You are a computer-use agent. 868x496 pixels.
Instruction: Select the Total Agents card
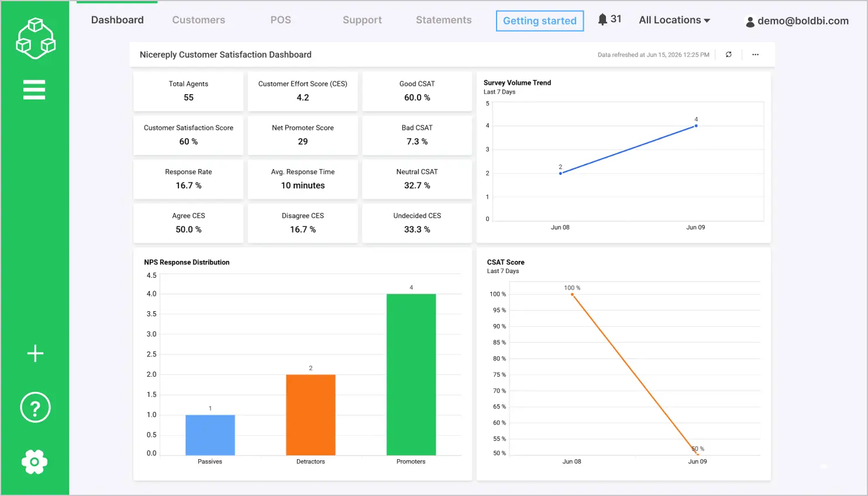tap(188, 91)
